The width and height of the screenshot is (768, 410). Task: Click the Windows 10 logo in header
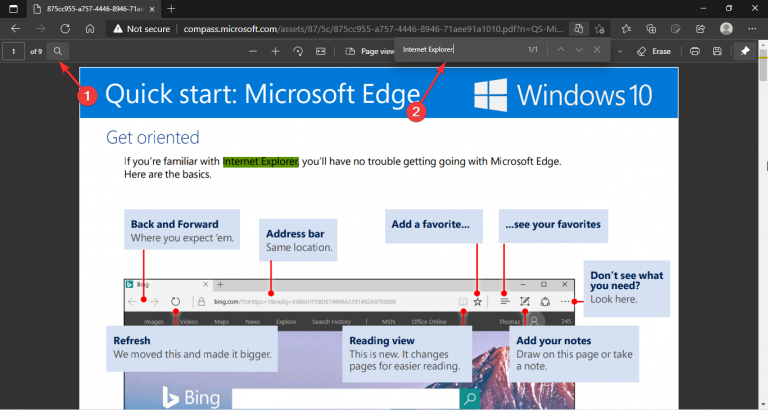563,95
